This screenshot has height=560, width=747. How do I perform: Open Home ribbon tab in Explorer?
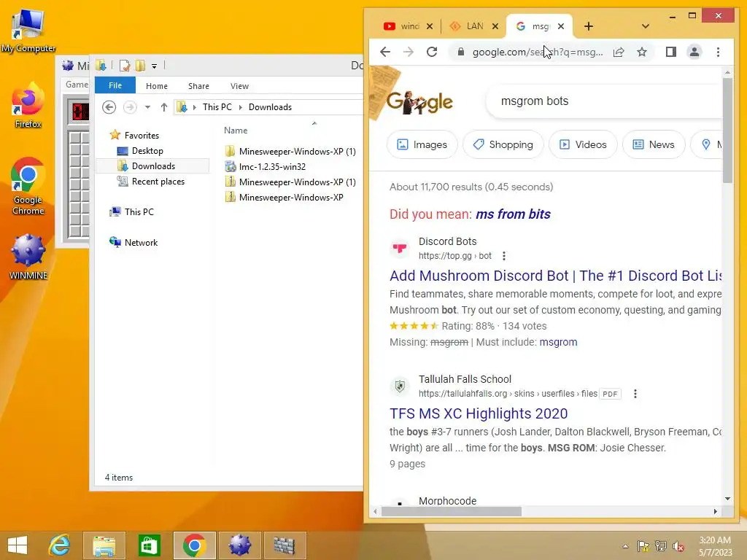[x=157, y=86]
